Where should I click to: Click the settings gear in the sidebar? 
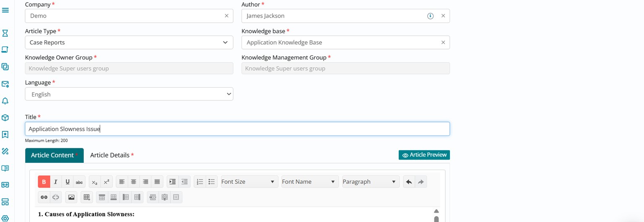click(x=5, y=218)
